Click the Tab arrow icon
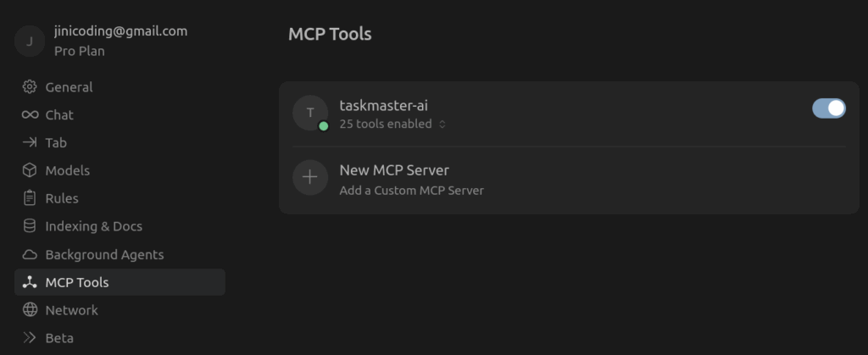 pos(30,142)
